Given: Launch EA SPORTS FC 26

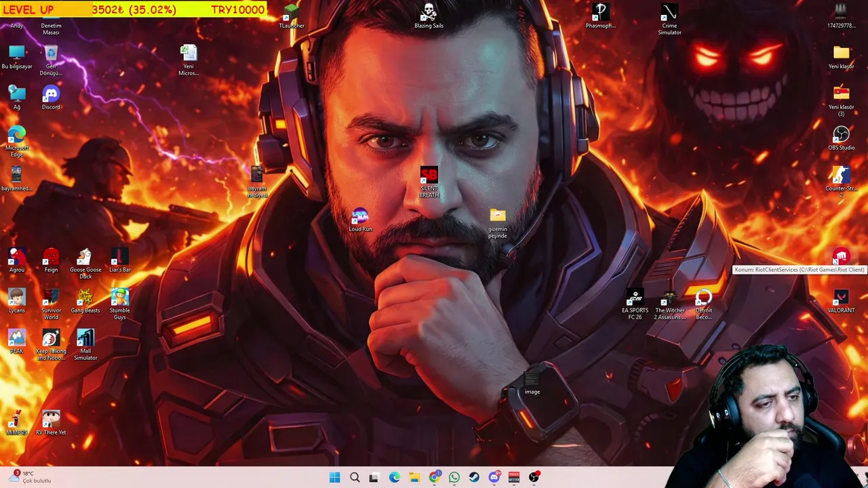Looking at the screenshot, I should click(635, 305).
